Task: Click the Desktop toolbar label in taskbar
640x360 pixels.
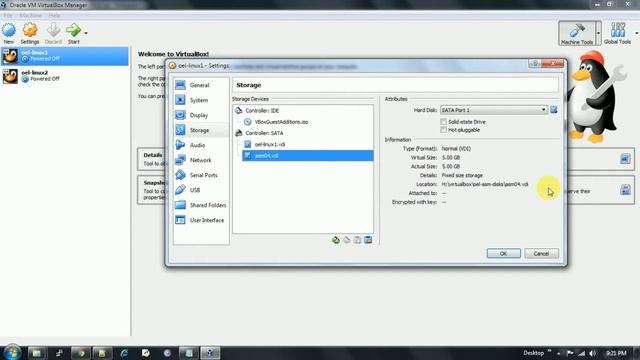Action: click(533, 353)
